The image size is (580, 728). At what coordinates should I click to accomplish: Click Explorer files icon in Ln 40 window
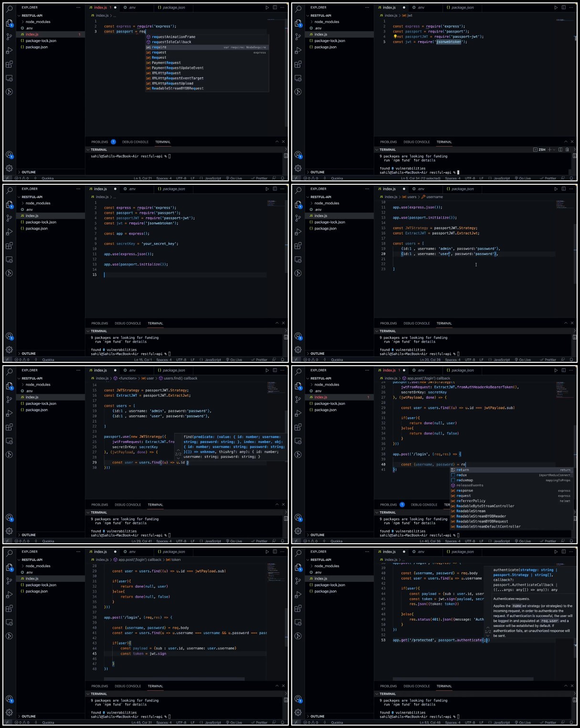click(x=298, y=386)
